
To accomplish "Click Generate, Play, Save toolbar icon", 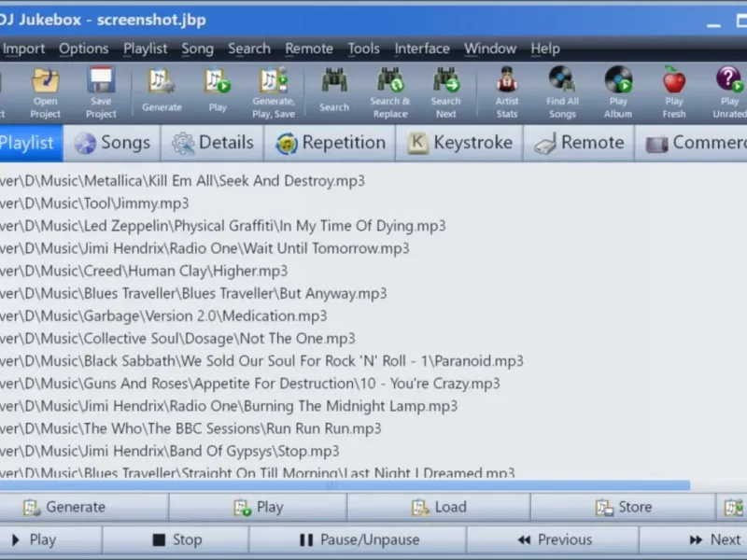I will click(274, 92).
